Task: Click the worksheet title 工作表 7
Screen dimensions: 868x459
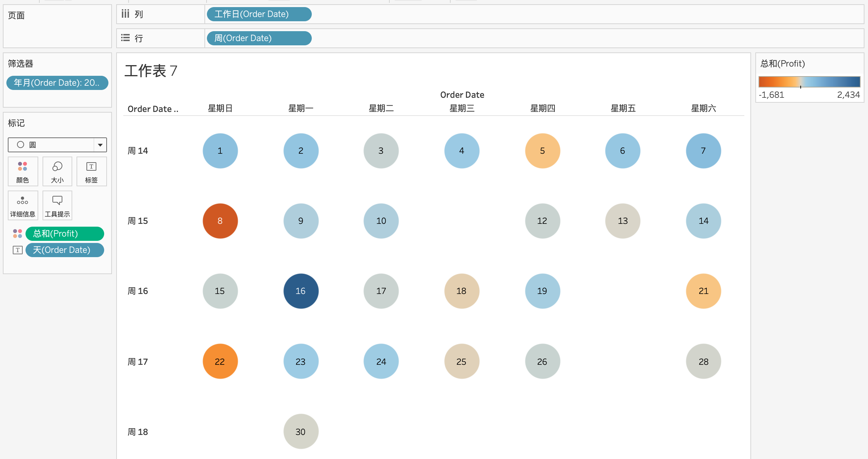Action: pyautogui.click(x=151, y=71)
